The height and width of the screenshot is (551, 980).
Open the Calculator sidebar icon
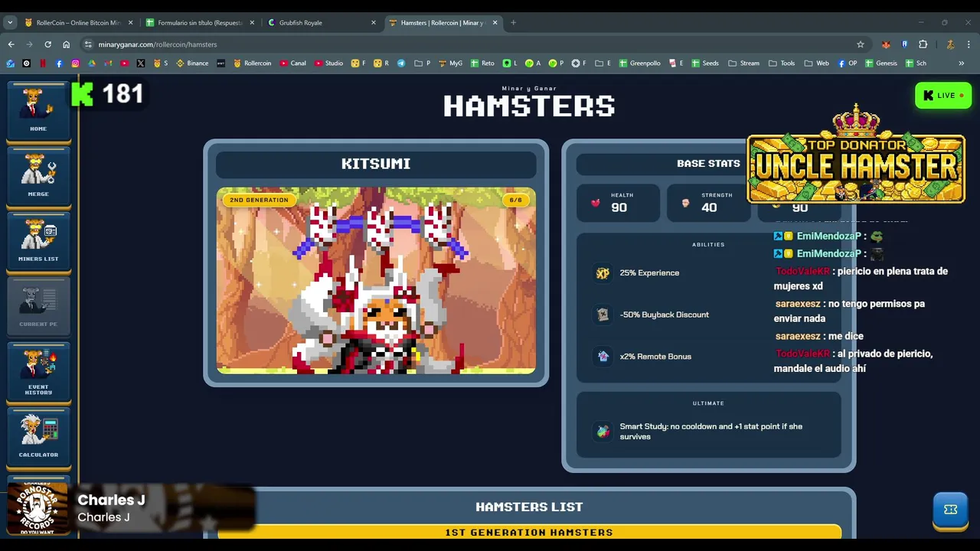(x=38, y=437)
